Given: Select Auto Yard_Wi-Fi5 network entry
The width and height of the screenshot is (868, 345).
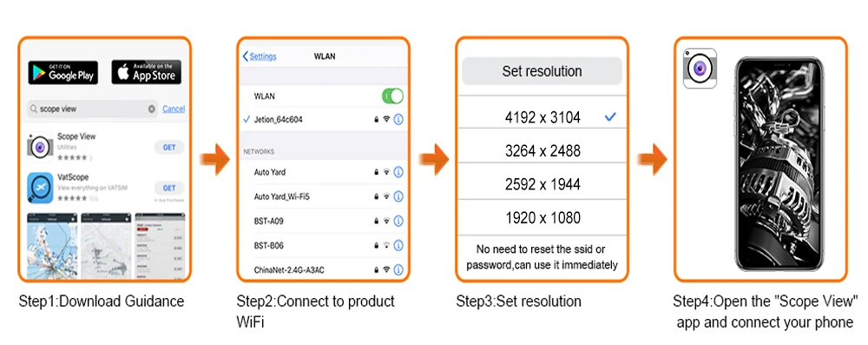Looking at the screenshot, I should pyautogui.click(x=323, y=196).
